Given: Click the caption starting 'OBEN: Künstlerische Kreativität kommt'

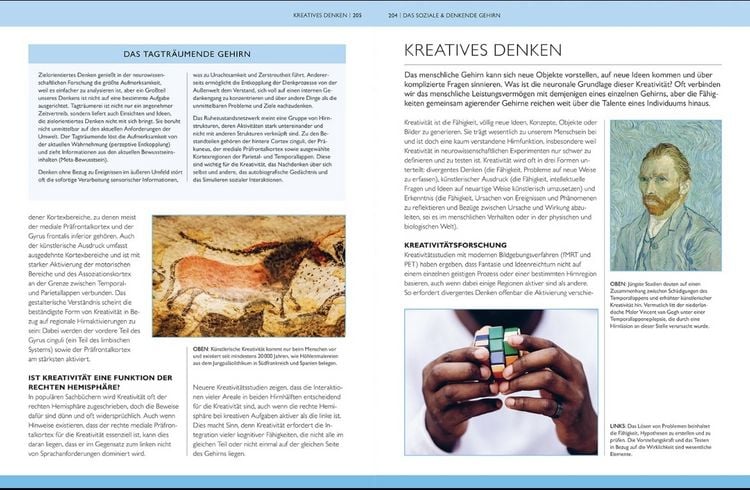Looking at the screenshot, I should coord(265,356).
